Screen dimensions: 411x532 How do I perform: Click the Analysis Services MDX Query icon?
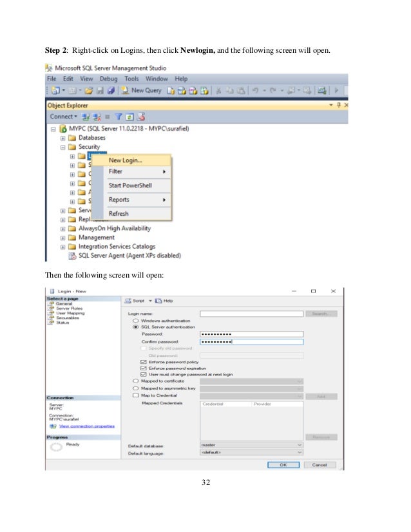point(182,91)
